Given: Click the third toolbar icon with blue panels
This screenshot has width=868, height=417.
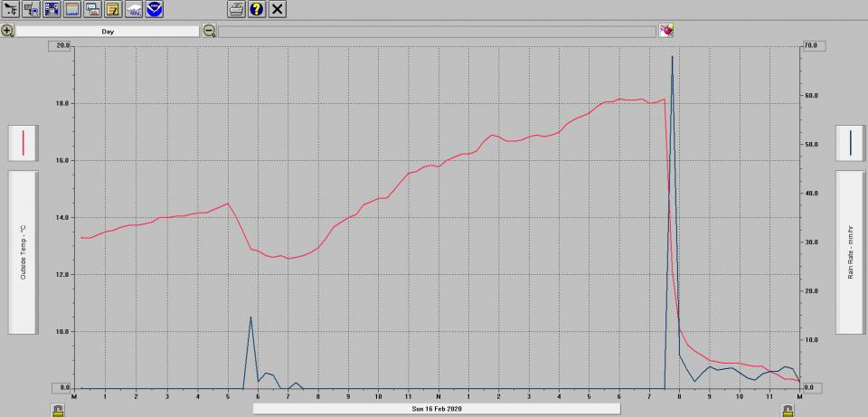Looking at the screenshot, I should pyautogui.click(x=52, y=9).
